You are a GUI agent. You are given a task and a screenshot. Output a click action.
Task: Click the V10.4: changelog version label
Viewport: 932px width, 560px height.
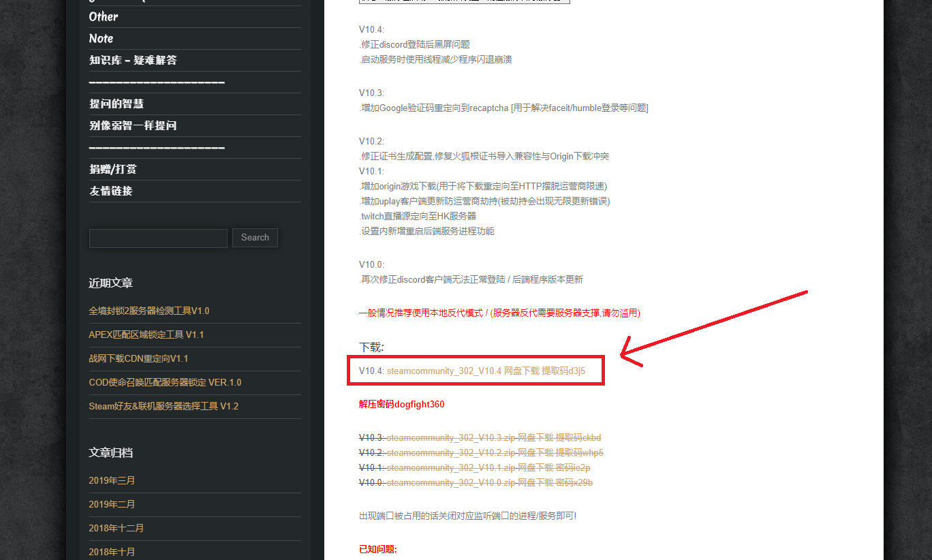pos(371,29)
